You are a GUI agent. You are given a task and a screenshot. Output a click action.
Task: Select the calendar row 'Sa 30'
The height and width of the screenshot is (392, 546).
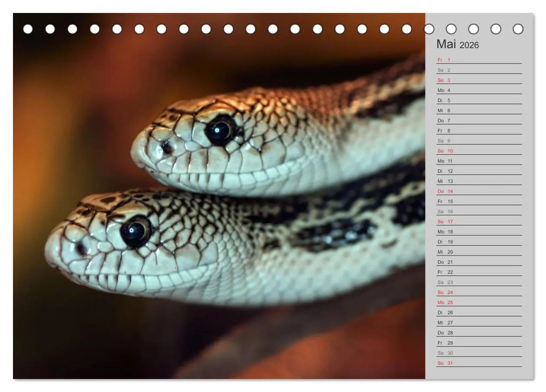[479, 353]
